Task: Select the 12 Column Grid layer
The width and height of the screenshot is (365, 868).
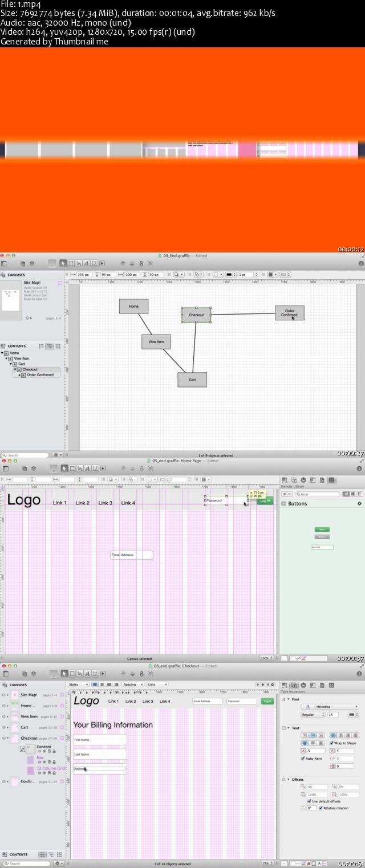Action: pyautogui.click(x=46, y=771)
